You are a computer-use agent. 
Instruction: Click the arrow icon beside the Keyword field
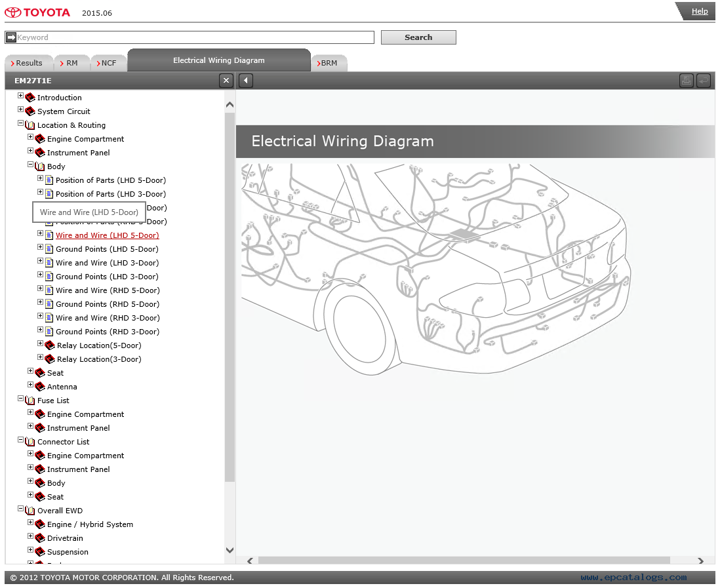coord(10,37)
